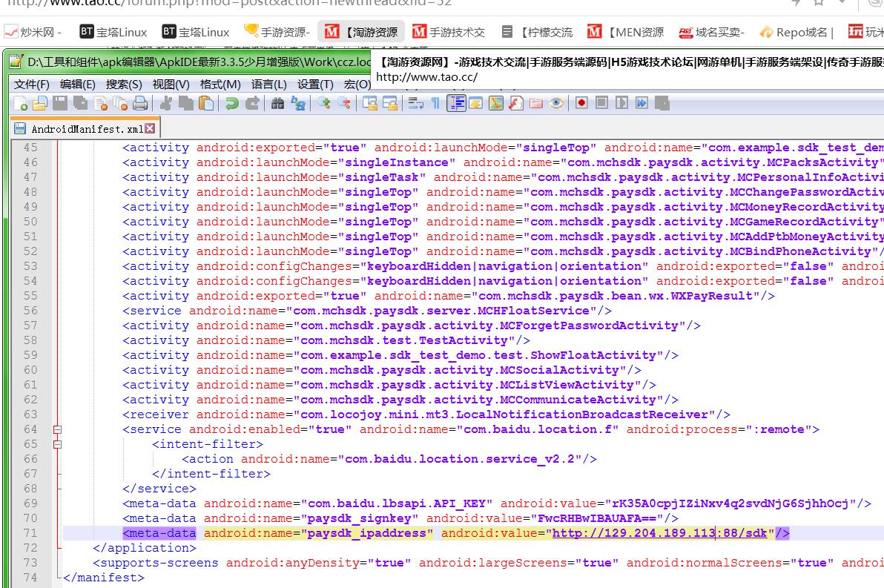Collapse the intent-filter fold at line 65

pos(57,444)
